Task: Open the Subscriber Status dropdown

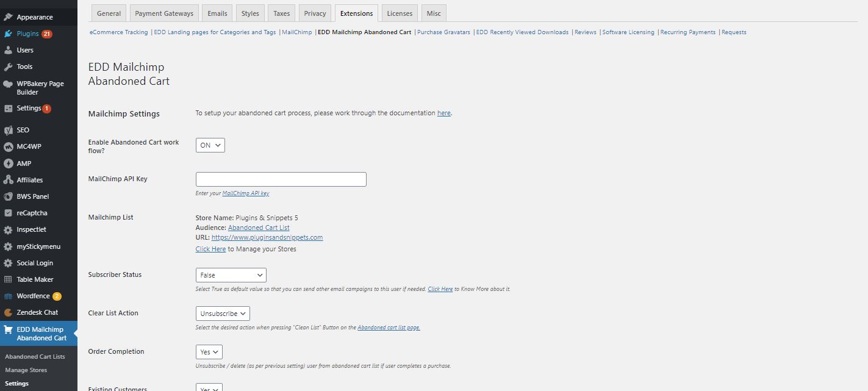Action: [x=231, y=275]
